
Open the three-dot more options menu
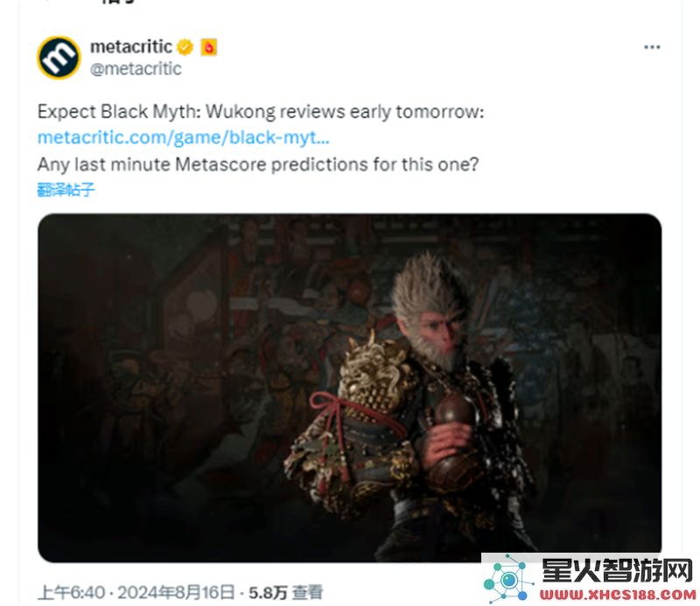652,47
